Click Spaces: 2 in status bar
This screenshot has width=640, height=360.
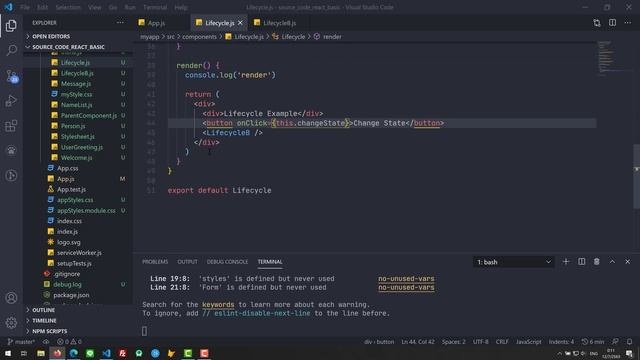pyautogui.click(x=454, y=342)
